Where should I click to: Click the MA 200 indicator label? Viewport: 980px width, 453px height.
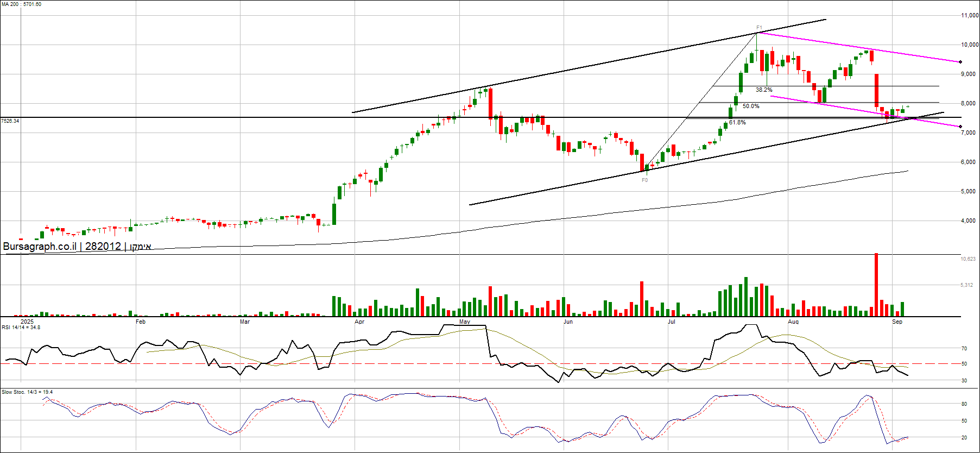21,4
